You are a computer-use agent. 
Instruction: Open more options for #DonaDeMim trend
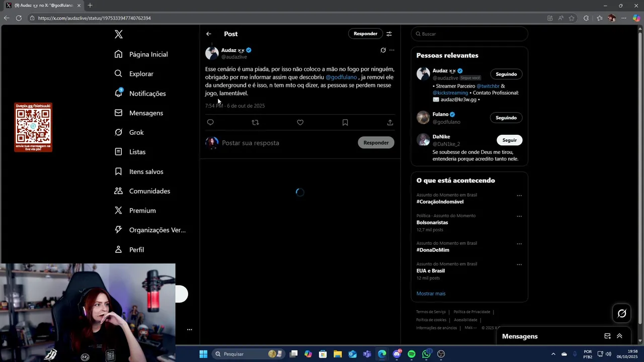click(519, 244)
